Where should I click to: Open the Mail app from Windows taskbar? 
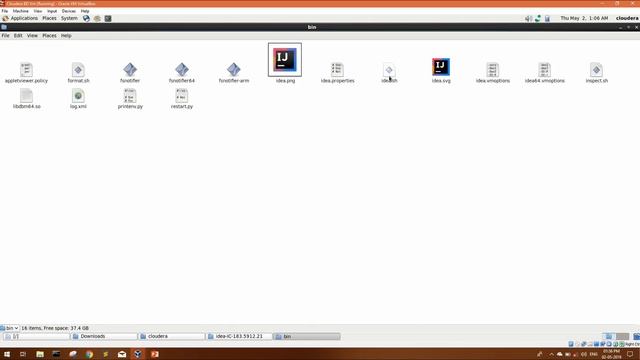(122, 354)
